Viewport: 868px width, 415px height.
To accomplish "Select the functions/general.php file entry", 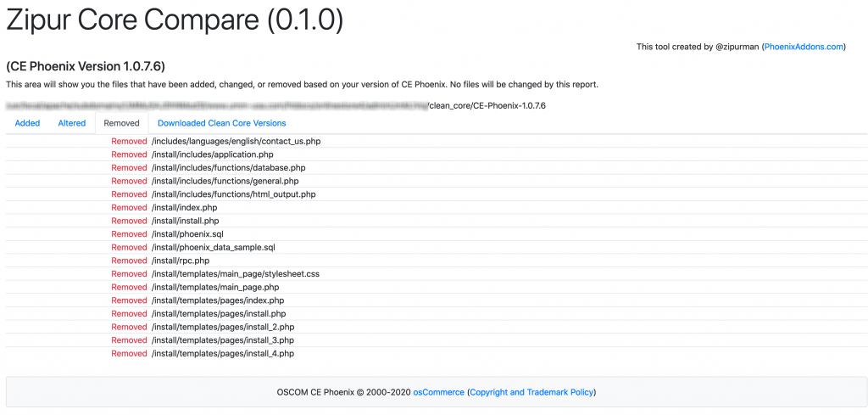I will click(437, 181).
